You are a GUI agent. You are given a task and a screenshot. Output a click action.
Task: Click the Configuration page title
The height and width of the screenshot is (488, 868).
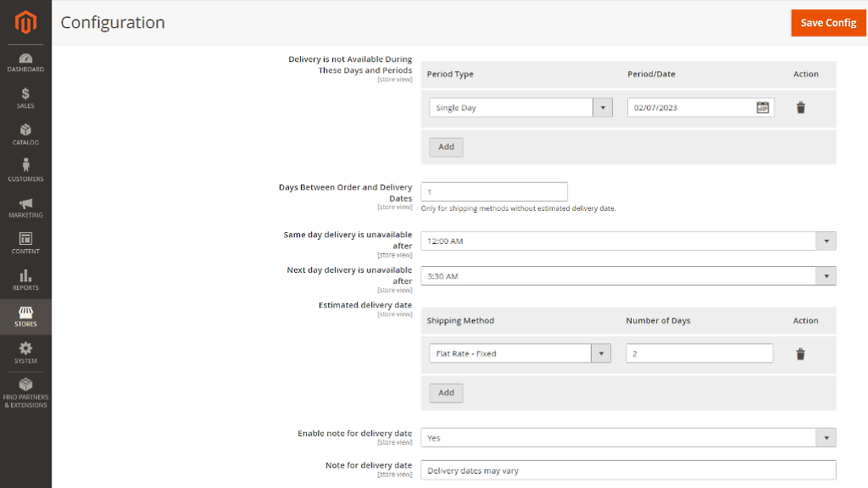tap(113, 23)
